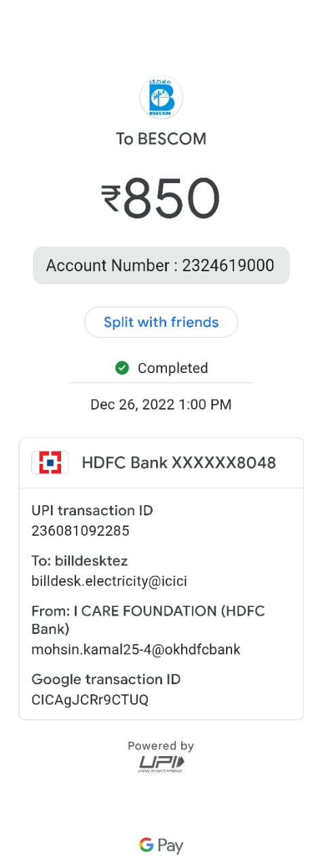Viewport: 323px width, 868px height.
Task: Select the Google transaction ID CICAgJCRr9CTUQ
Action: click(90, 699)
